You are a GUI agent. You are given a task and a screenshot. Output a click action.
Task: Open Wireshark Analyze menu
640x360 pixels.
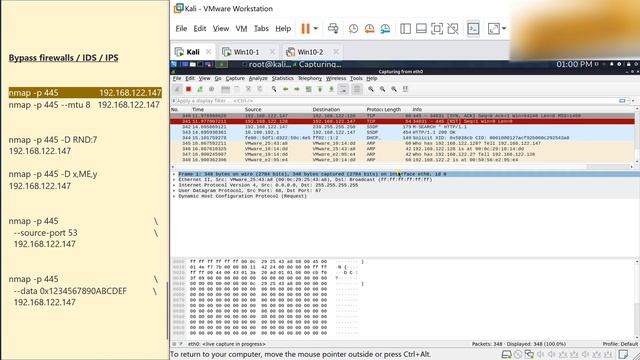pos(258,78)
